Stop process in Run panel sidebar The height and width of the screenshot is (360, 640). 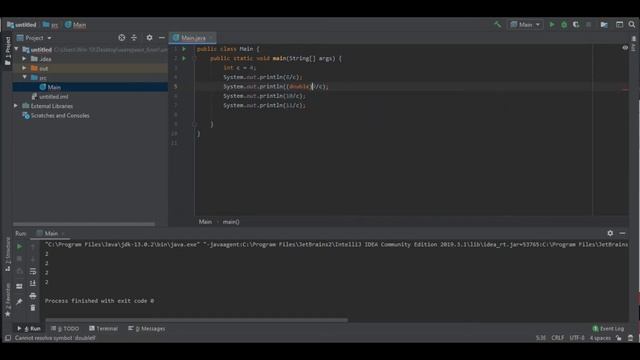(19, 259)
